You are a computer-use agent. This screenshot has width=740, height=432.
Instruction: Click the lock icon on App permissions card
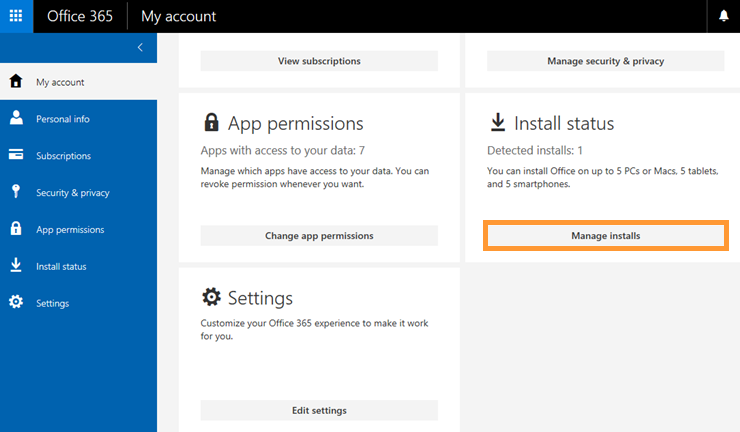(x=211, y=122)
